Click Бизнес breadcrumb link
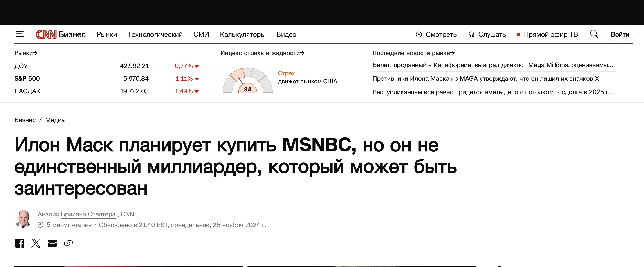 [25, 120]
